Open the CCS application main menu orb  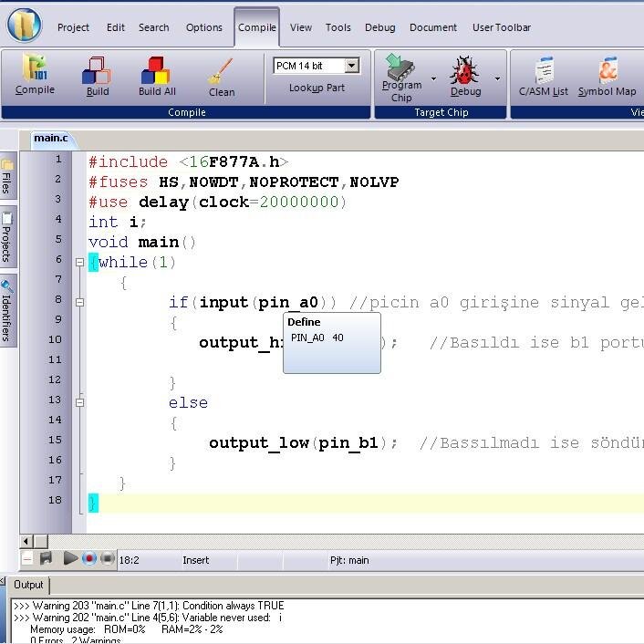(x=24, y=26)
